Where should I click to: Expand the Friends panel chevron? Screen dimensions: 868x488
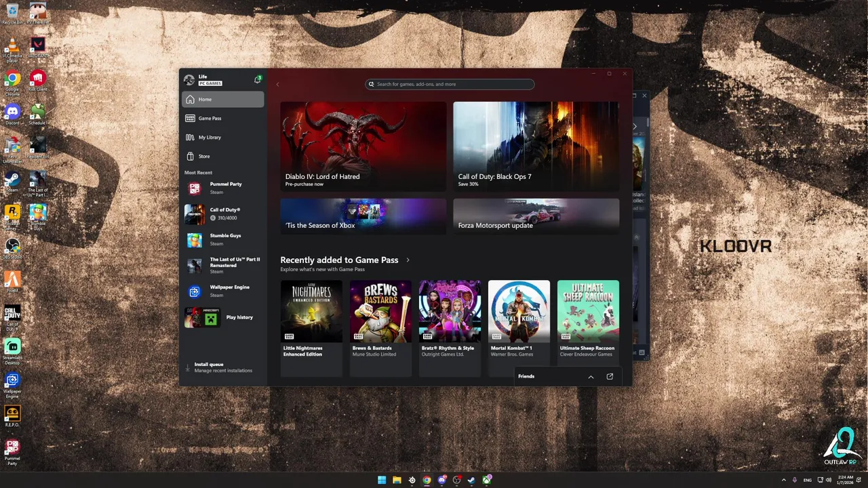click(591, 377)
